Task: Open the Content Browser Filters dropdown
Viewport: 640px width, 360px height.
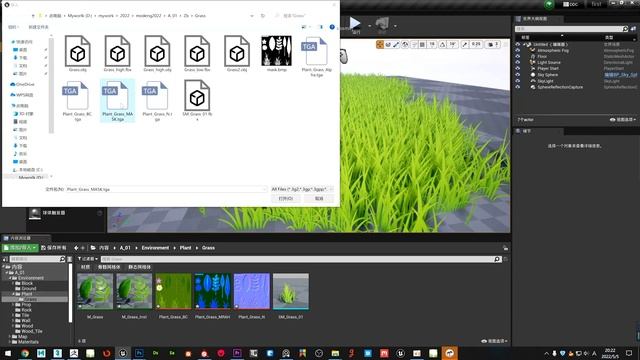Action: [88, 259]
